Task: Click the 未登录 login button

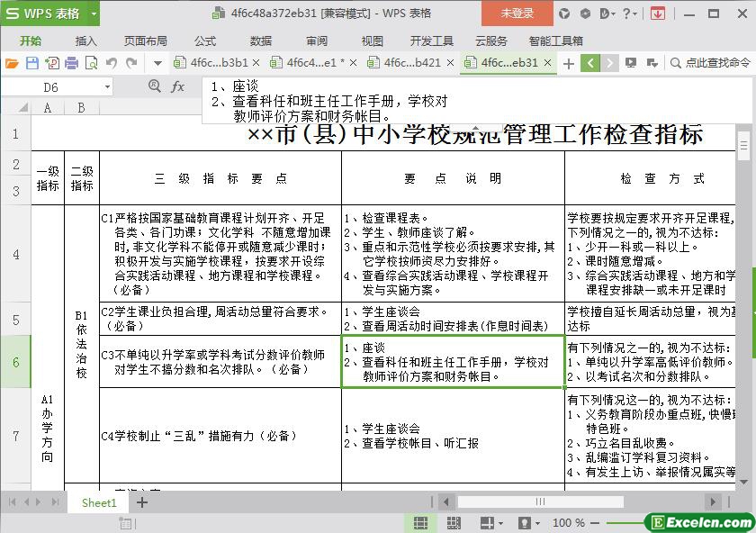Action: [517, 14]
